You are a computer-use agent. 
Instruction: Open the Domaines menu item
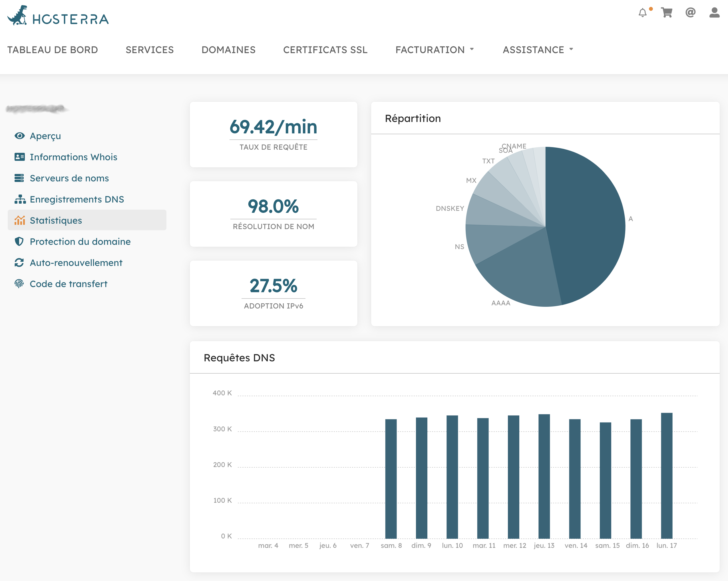229,50
